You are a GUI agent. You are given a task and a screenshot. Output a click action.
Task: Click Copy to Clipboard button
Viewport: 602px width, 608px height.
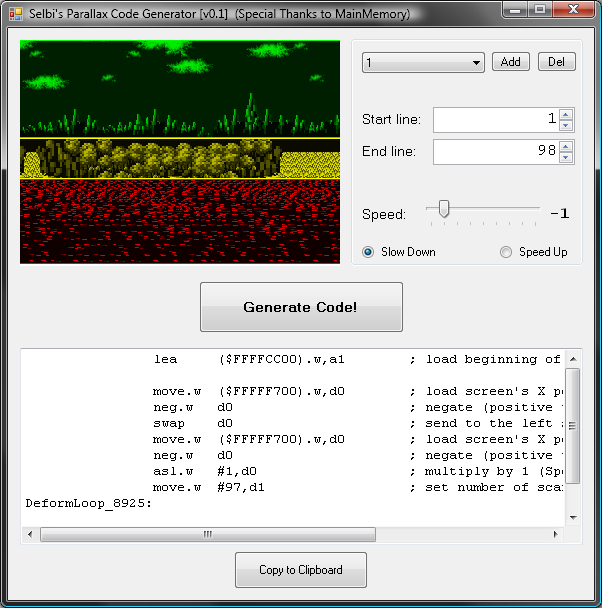tap(301, 570)
